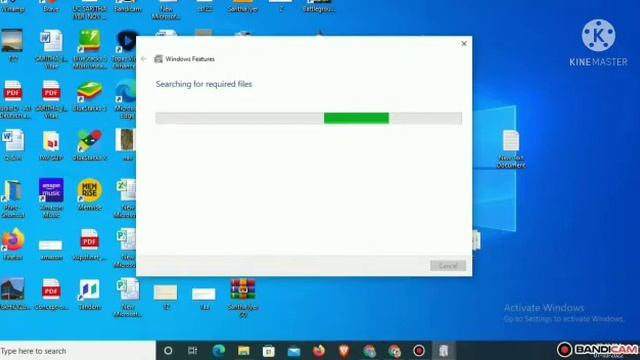The height and width of the screenshot is (360, 640).
Task: Select the green BlueStacks Multi-Instance shortcut
Action: [x=89, y=49]
